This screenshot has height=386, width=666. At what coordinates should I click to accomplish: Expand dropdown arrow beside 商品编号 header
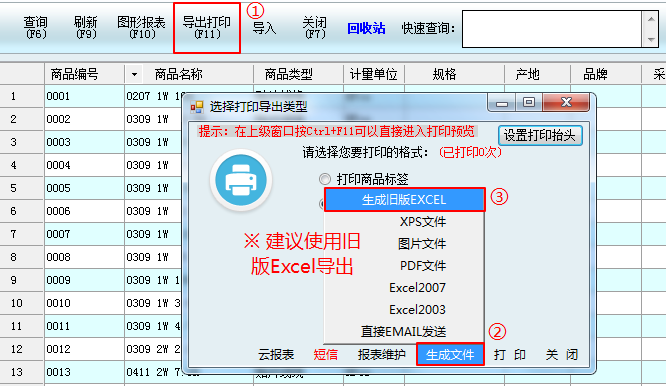point(134,75)
